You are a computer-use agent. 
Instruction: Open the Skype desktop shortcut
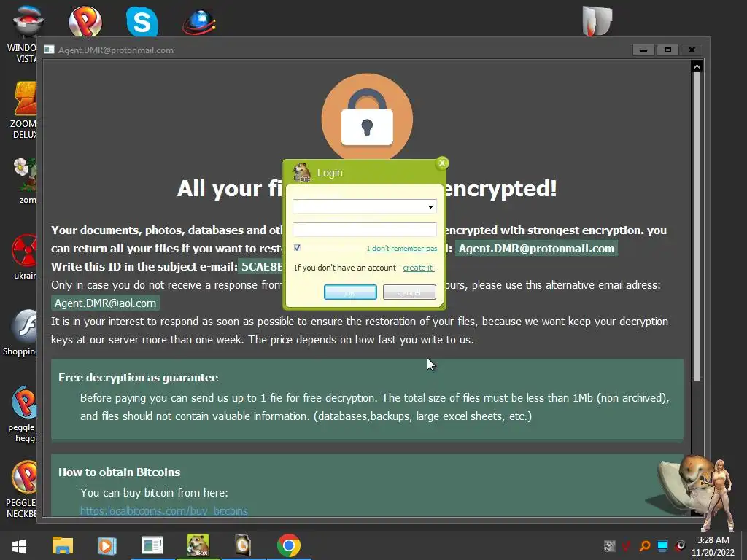pyautogui.click(x=142, y=21)
